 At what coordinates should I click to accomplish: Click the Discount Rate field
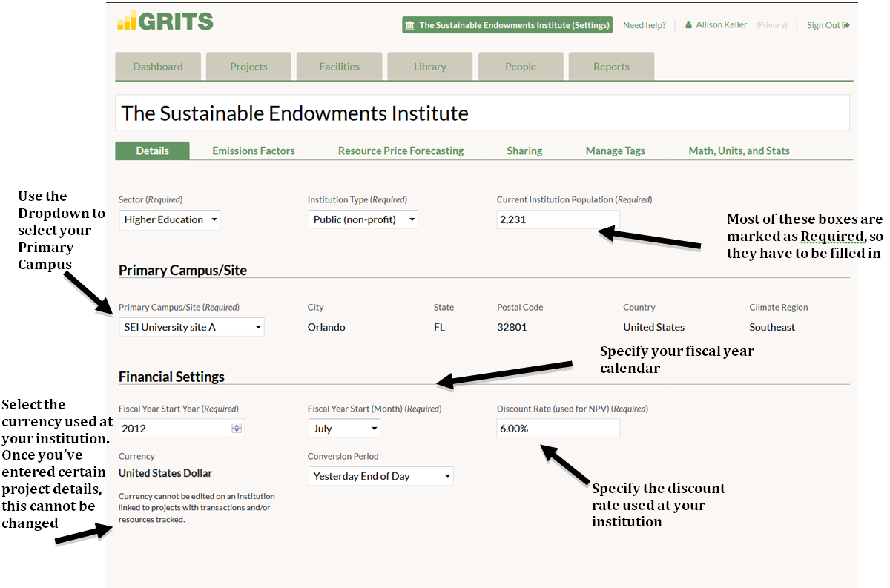(x=558, y=428)
